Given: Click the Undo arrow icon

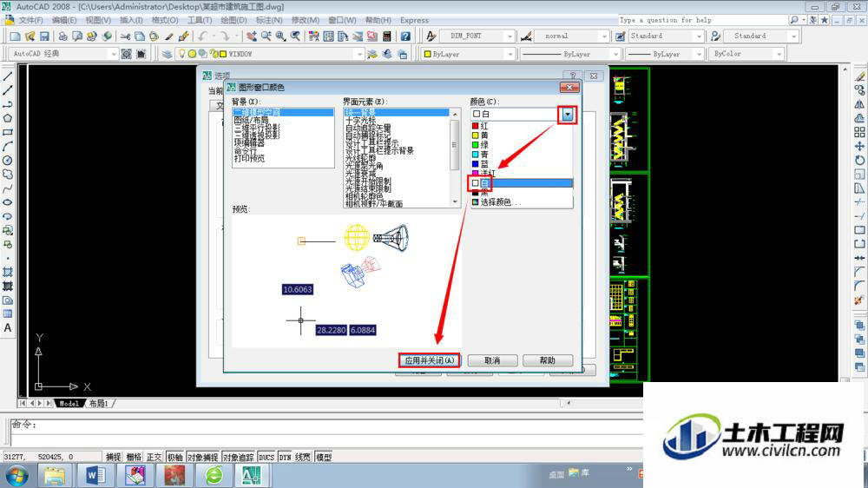Looking at the screenshot, I should (202, 36).
